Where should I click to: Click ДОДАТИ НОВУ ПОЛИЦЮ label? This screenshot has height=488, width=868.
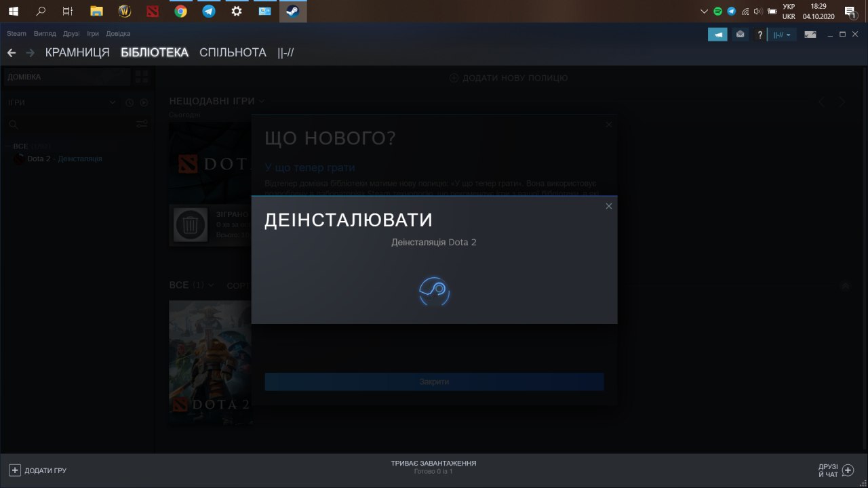515,78
